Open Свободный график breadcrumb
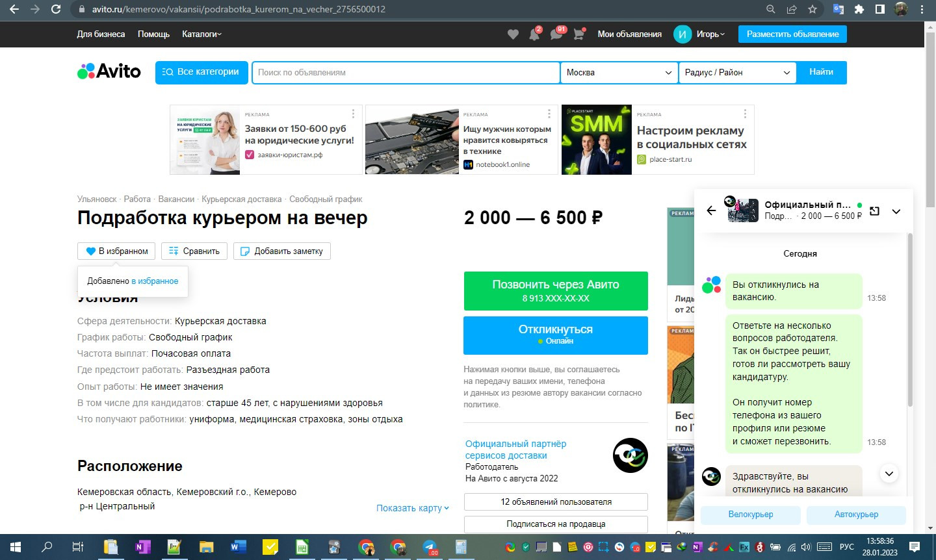This screenshot has width=936, height=560. coord(326,199)
